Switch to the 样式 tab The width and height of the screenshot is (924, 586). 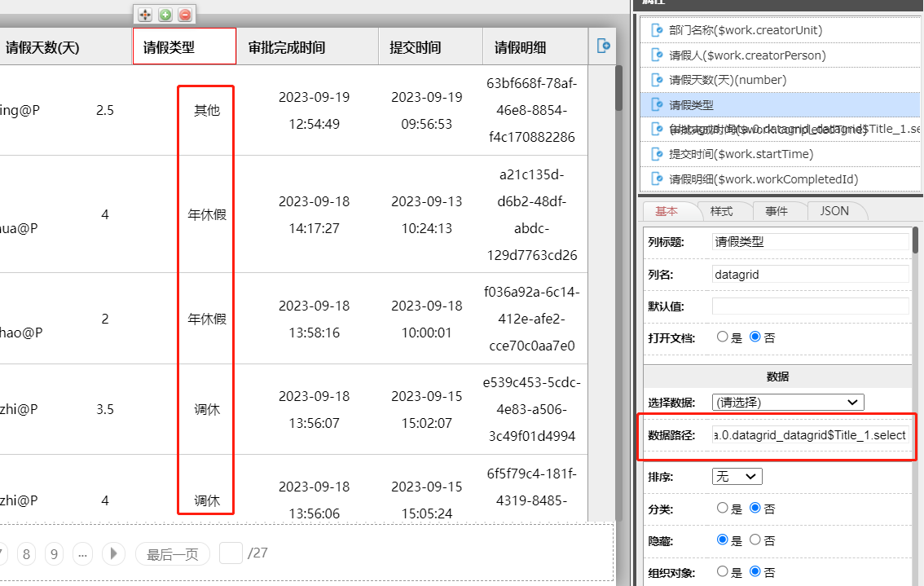click(x=721, y=211)
